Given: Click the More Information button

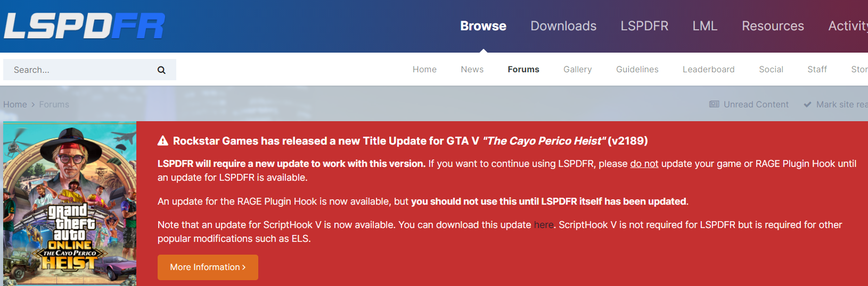Looking at the screenshot, I should pos(208,267).
